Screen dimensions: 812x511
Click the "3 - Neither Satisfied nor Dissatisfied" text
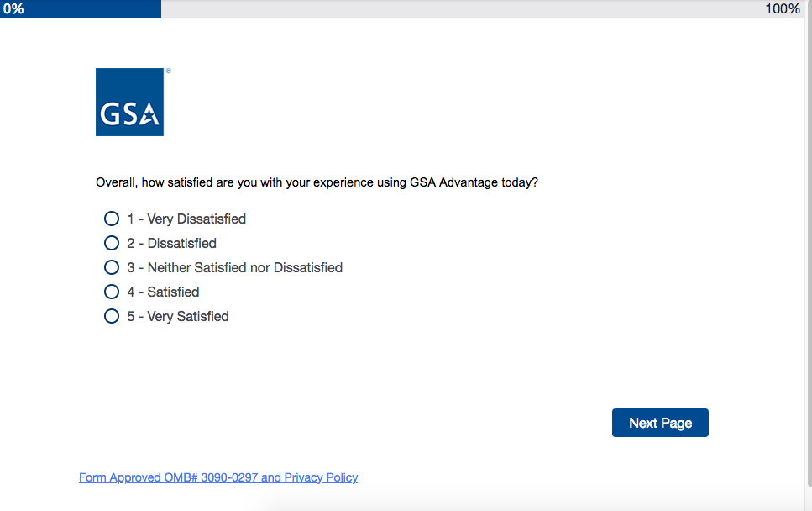coord(235,267)
